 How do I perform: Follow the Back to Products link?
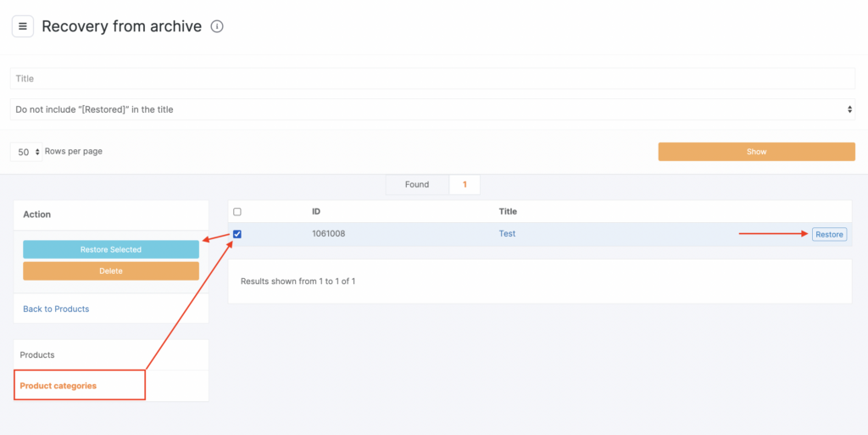pyautogui.click(x=56, y=309)
